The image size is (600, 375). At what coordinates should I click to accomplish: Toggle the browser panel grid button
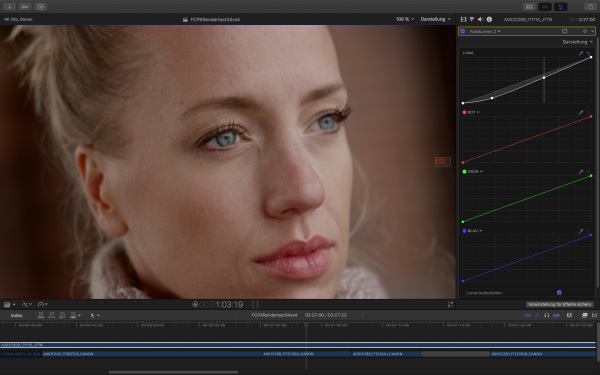[529, 7]
